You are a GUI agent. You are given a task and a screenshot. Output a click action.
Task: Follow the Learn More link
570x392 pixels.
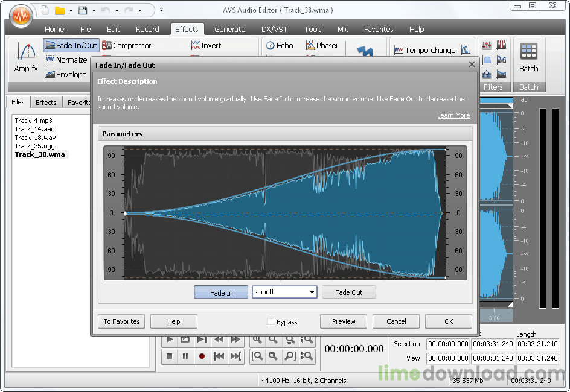[x=453, y=115]
